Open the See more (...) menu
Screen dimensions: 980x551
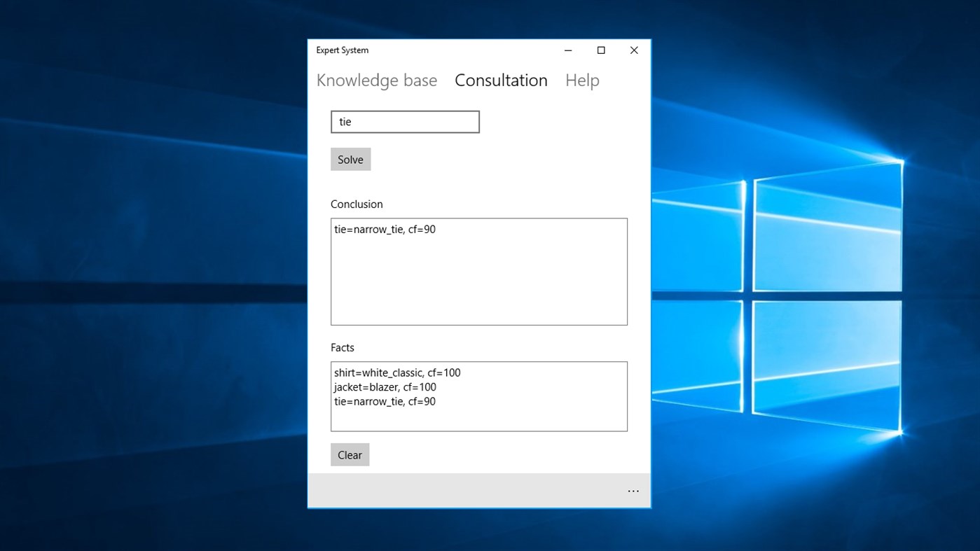(x=633, y=491)
